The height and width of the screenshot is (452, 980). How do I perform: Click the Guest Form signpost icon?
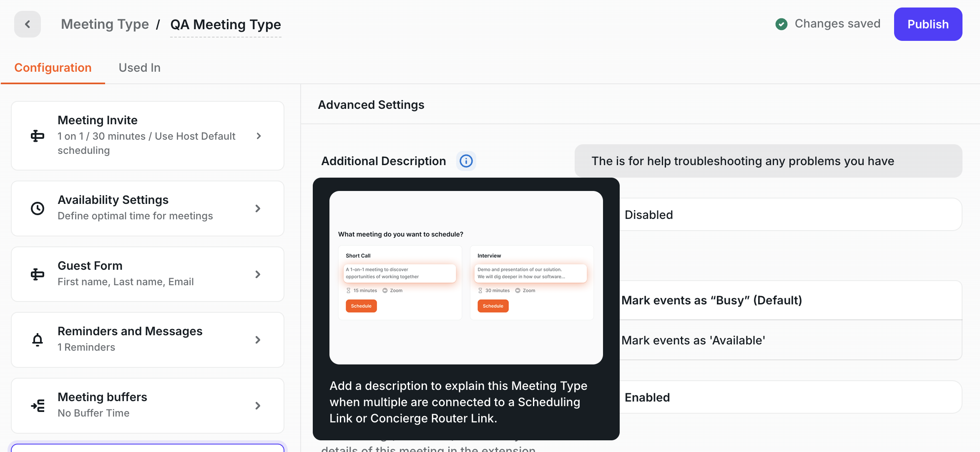coord(38,274)
